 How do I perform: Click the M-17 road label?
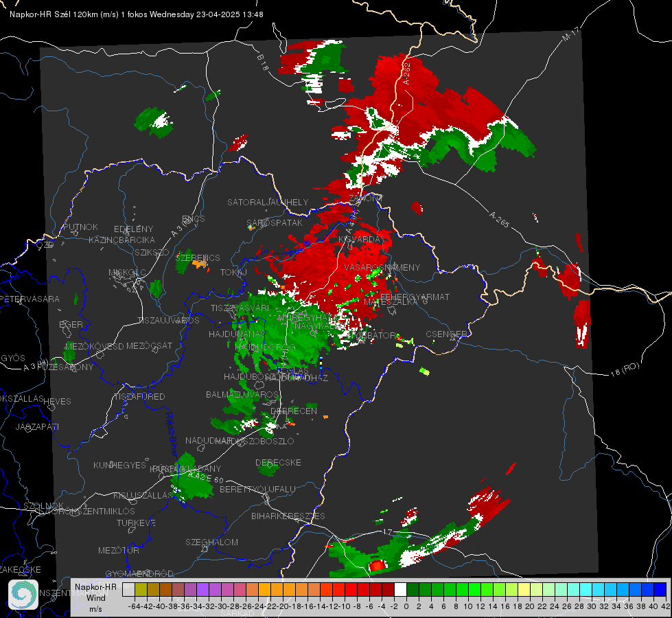tap(570, 34)
